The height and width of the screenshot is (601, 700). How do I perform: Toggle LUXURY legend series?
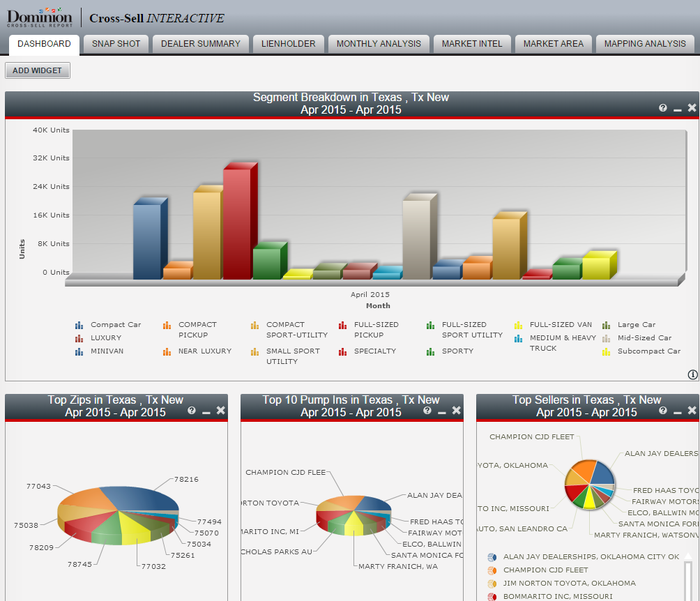[99, 338]
